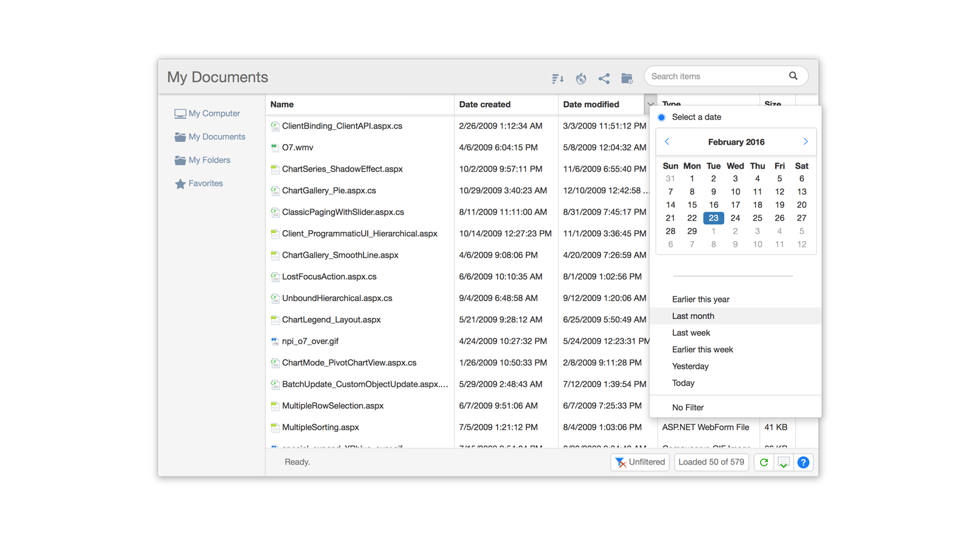Advance calendar to next month
Screen dimensions: 980x538
point(805,142)
